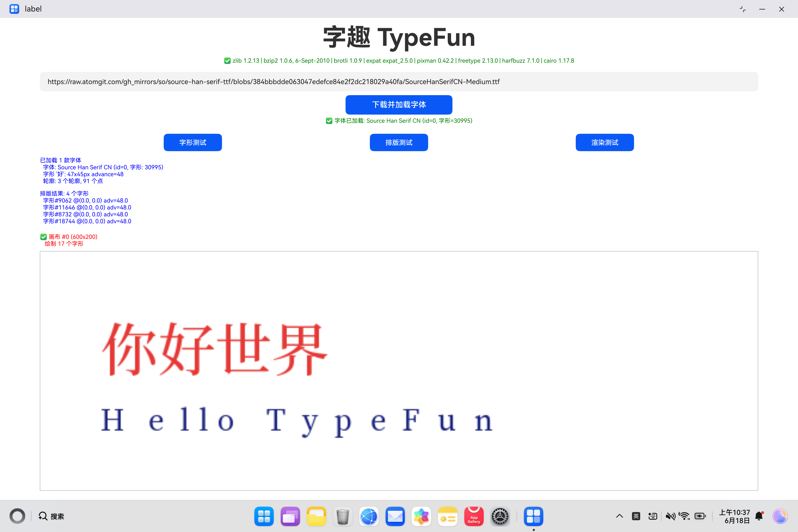Open Wi-Fi network tray icon
The width and height of the screenshot is (798, 532).
(x=684, y=516)
